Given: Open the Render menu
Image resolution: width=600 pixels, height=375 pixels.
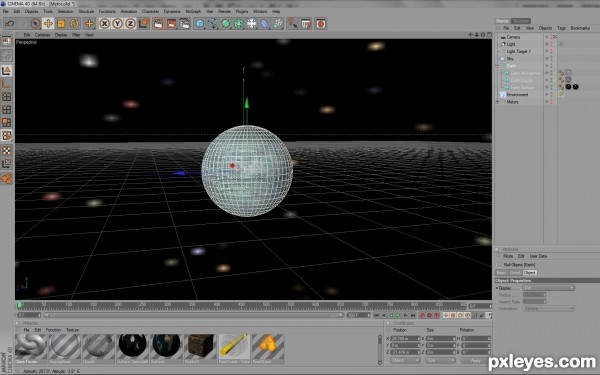Looking at the screenshot, I should point(225,11).
